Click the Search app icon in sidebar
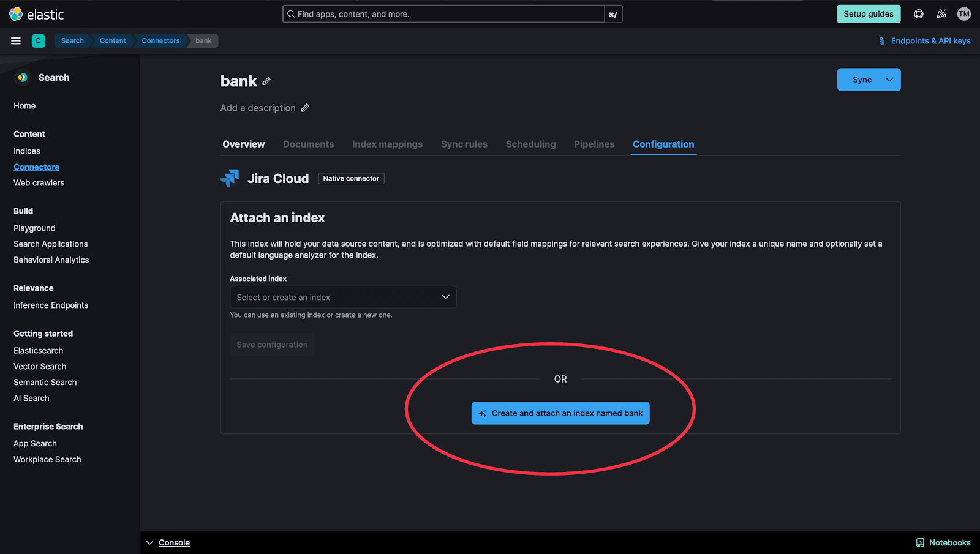The width and height of the screenshot is (980, 554). [x=22, y=77]
